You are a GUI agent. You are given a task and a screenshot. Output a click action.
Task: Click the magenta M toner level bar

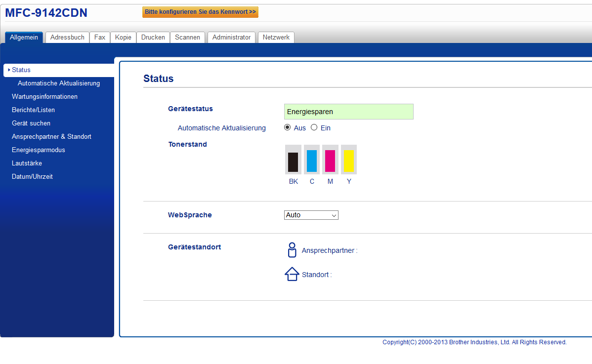(330, 161)
